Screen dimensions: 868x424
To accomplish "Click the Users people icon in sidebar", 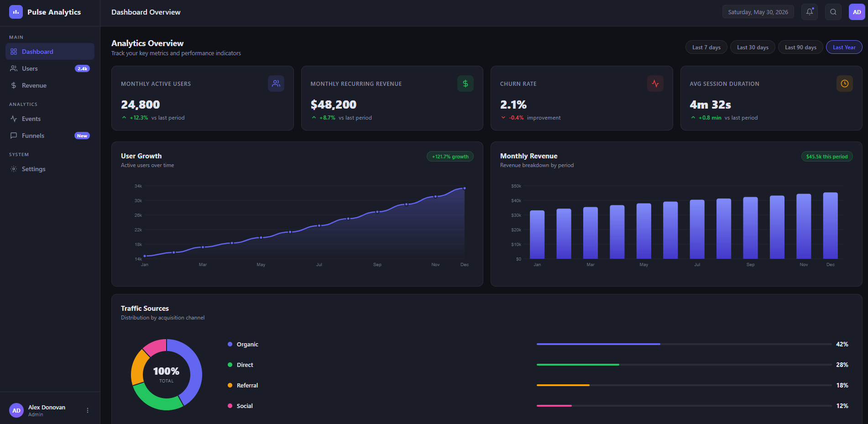I will (14, 68).
